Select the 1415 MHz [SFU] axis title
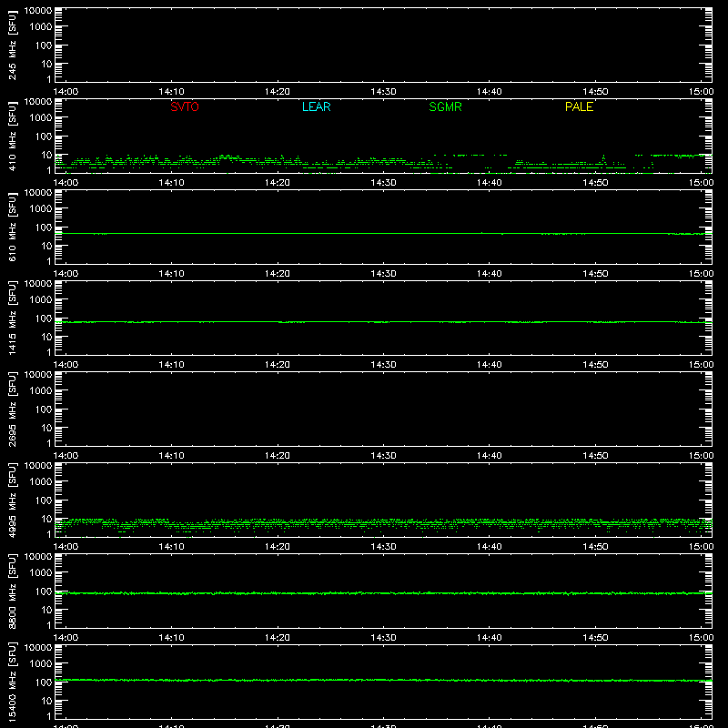Viewport: 728px width, 728px height. pos(12,318)
